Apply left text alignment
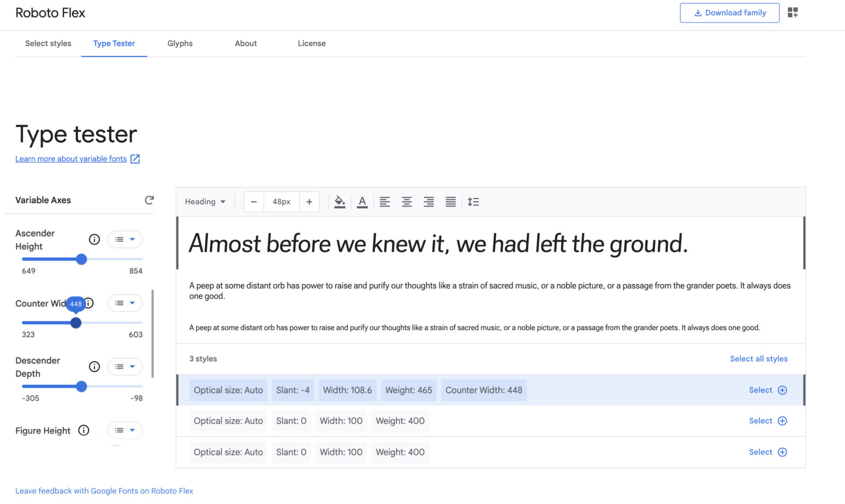 385,202
